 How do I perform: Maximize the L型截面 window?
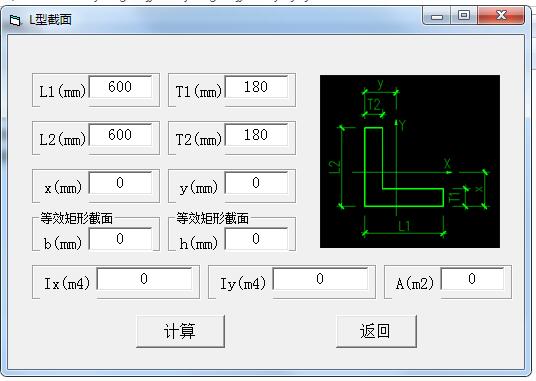464,16
